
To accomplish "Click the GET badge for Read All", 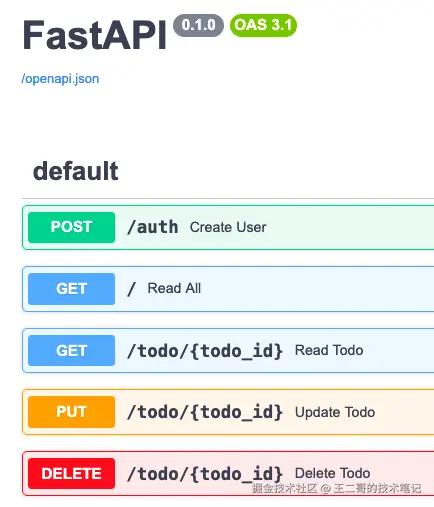I will [x=71, y=289].
